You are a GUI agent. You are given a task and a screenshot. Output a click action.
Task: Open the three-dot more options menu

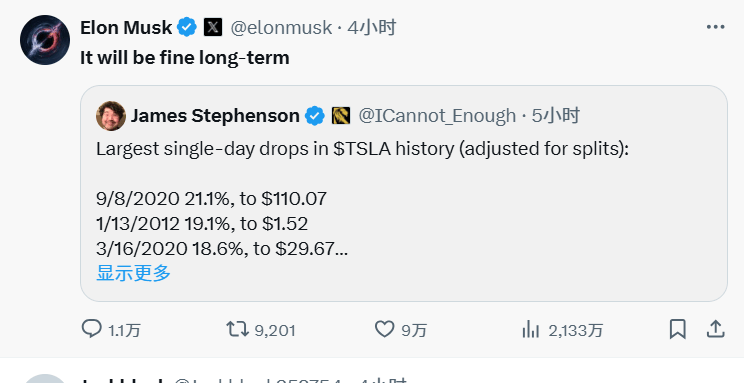[716, 27]
